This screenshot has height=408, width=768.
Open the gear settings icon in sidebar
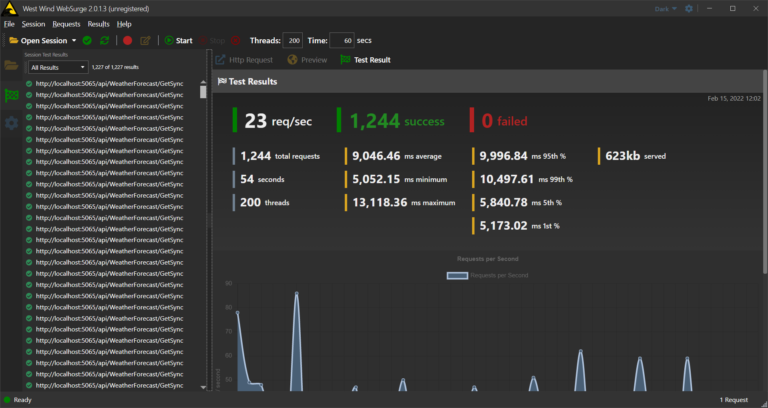12,123
